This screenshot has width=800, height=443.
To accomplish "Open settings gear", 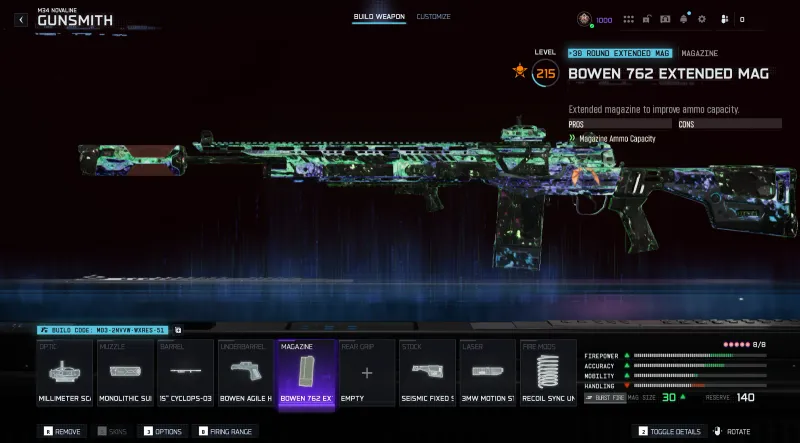I will (702, 19).
